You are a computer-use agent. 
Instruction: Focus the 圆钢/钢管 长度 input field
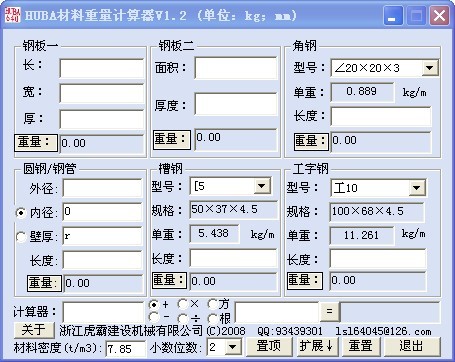(x=102, y=260)
